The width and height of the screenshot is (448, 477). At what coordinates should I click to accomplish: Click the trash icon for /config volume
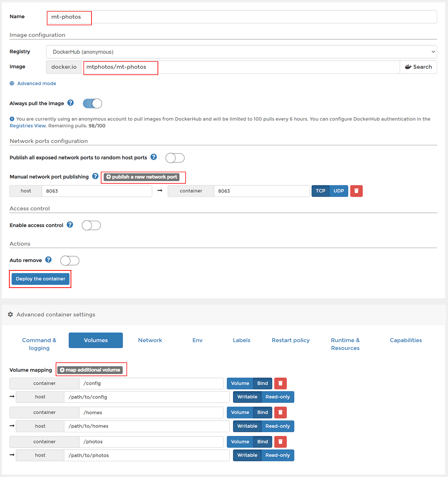pyautogui.click(x=280, y=383)
